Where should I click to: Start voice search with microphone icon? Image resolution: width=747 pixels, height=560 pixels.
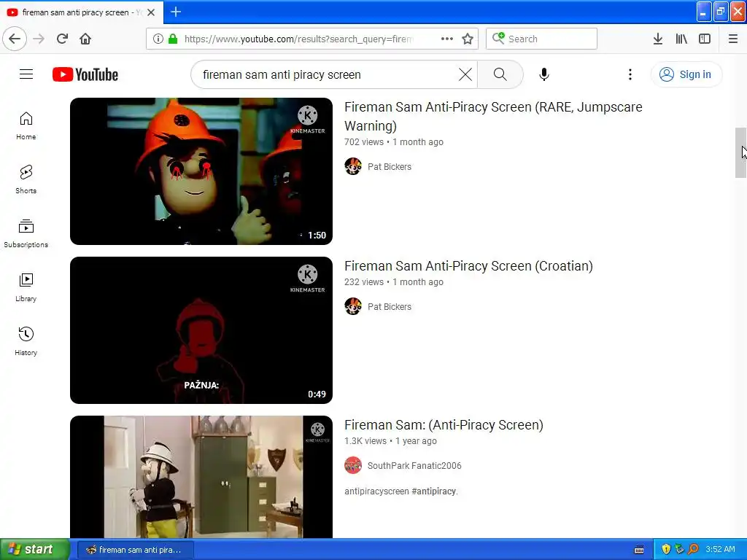point(544,74)
